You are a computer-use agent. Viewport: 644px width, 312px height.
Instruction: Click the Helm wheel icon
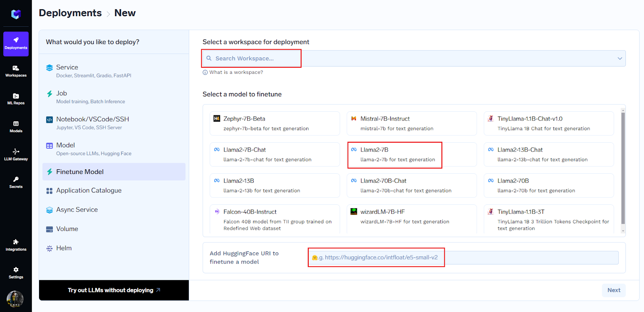click(50, 248)
